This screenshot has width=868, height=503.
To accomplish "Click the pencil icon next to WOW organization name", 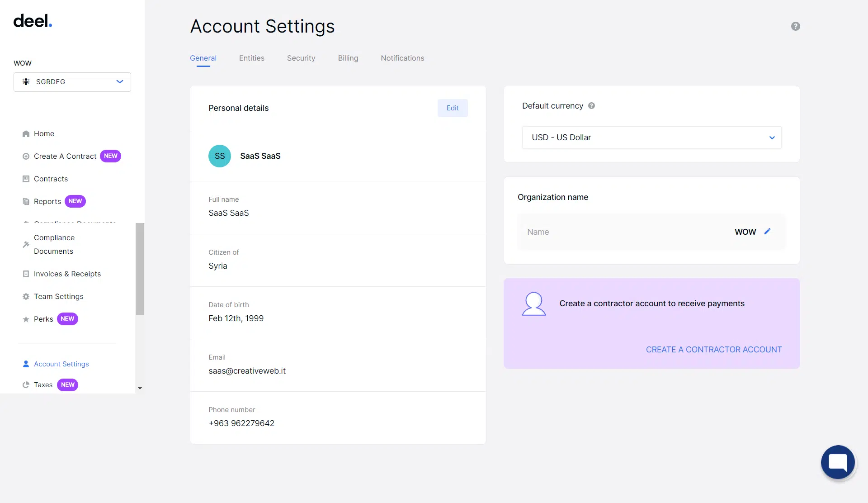I will click(x=767, y=232).
